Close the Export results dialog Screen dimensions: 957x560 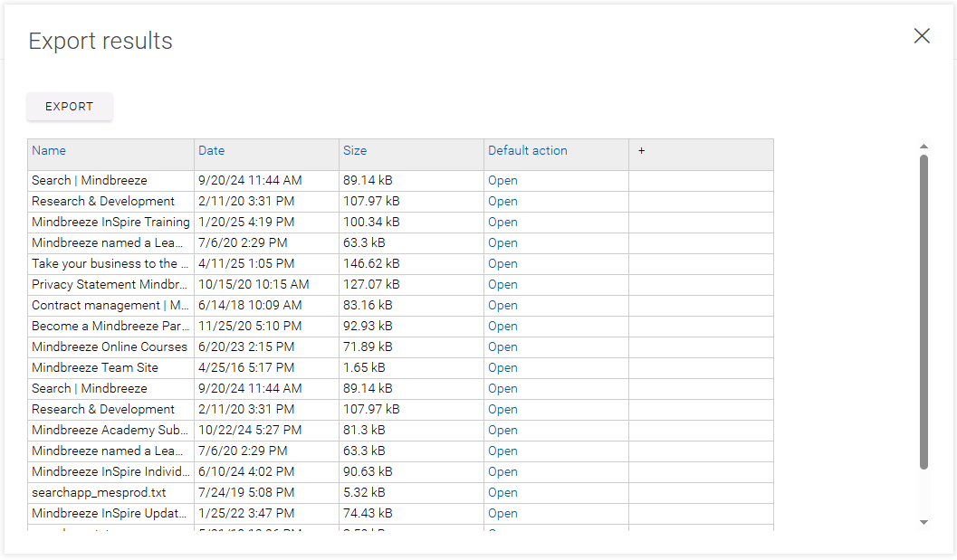click(x=922, y=36)
